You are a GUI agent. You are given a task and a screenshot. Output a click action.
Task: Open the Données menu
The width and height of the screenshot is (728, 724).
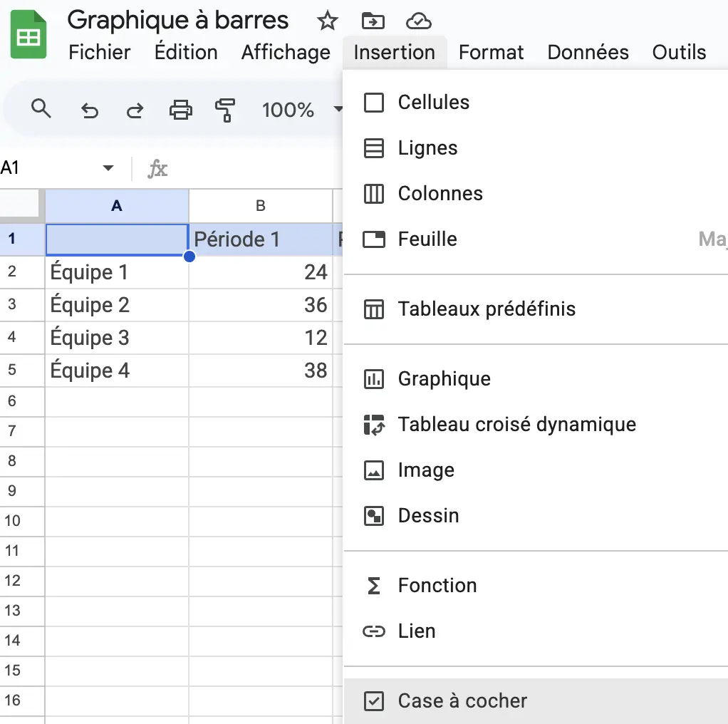588,52
